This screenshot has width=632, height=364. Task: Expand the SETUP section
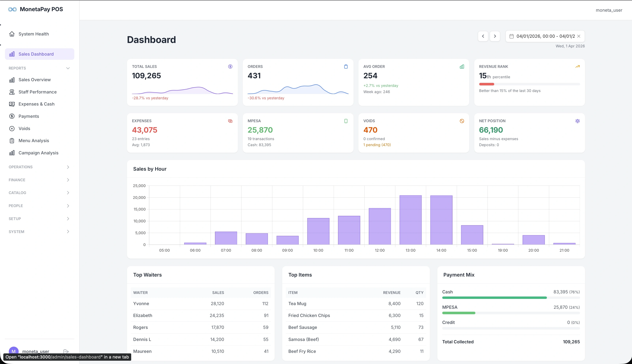[68, 219]
